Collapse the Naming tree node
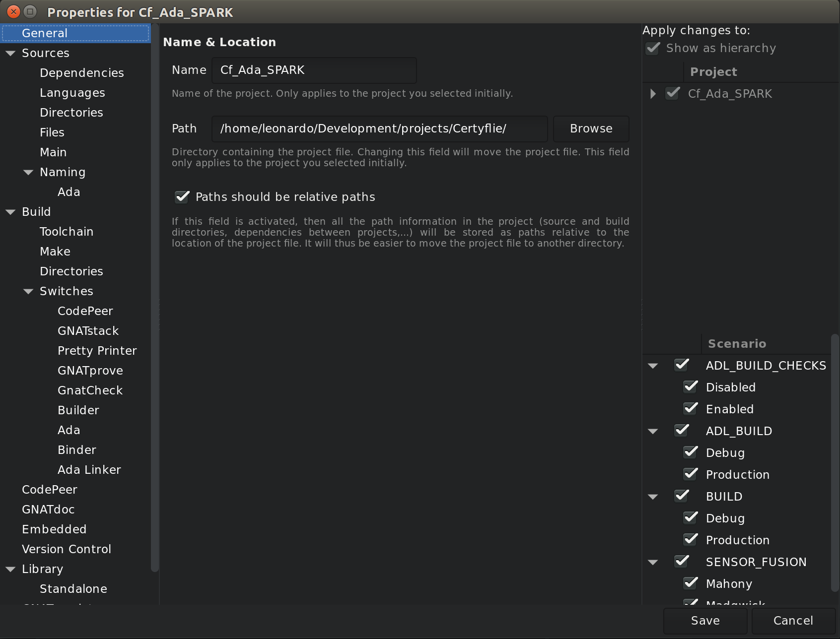840x639 pixels. click(28, 172)
